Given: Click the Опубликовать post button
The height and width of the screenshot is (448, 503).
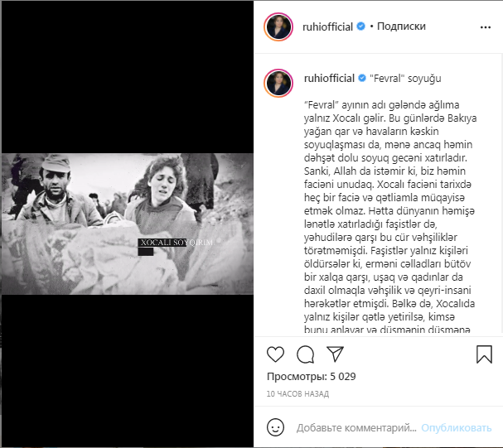Looking at the screenshot, I should click(x=456, y=427).
